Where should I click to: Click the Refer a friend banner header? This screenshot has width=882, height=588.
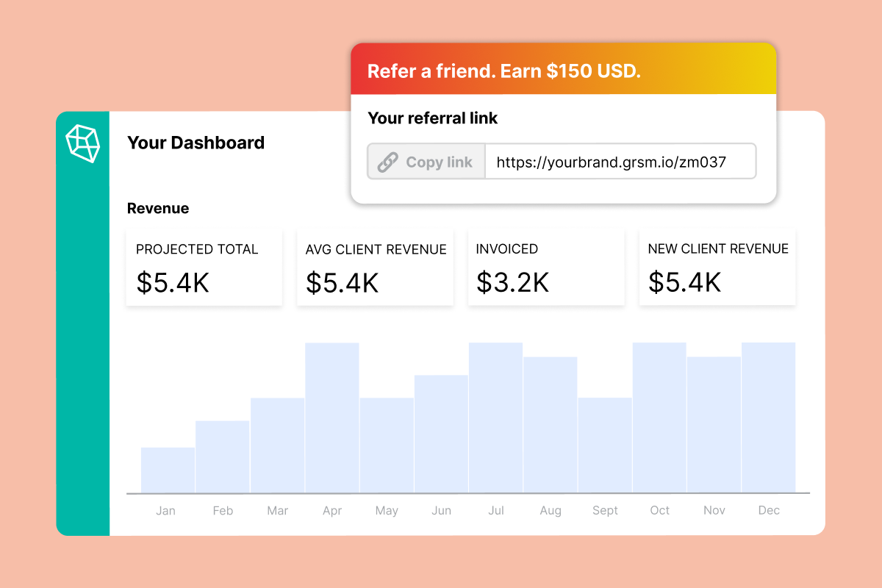pyautogui.click(x=563, y=71)
